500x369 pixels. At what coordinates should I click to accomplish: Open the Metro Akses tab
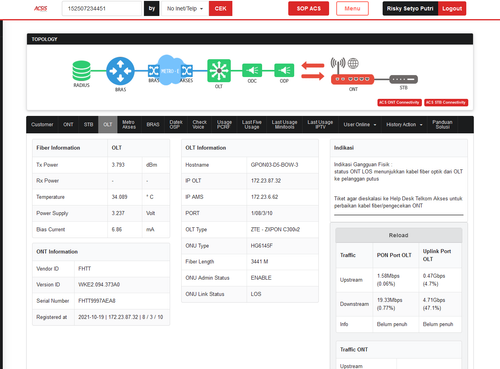pos(129,125)
